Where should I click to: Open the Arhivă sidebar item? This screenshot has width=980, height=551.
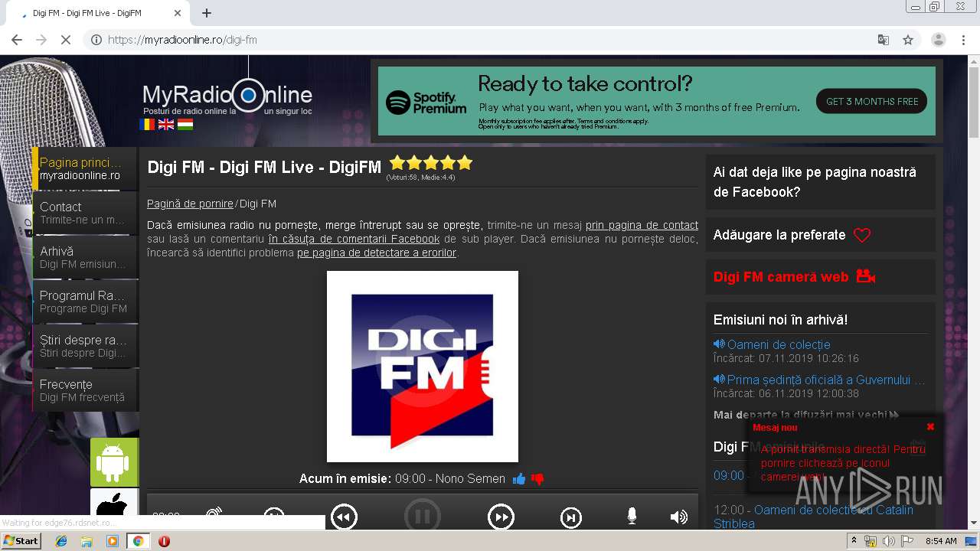pos(85,257)
